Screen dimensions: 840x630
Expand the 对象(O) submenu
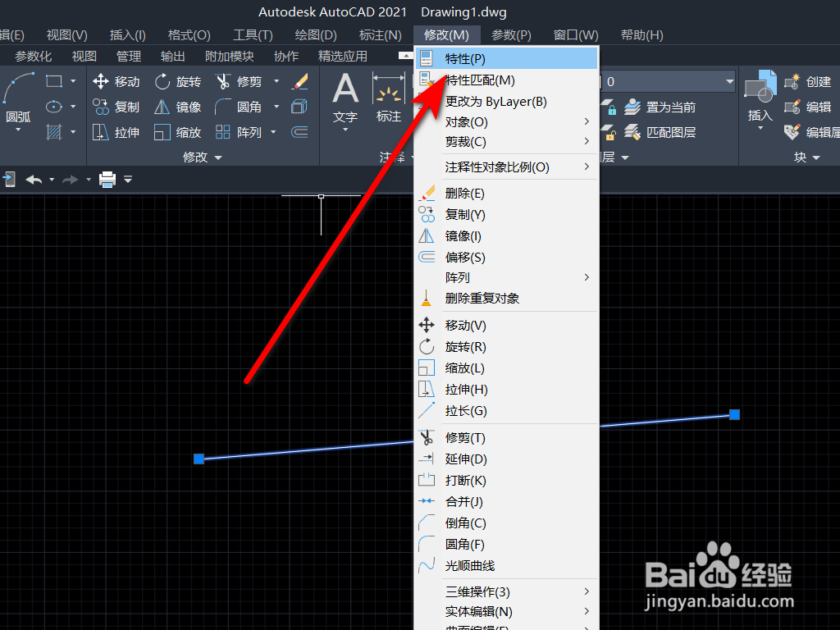[x=507, y=121]
